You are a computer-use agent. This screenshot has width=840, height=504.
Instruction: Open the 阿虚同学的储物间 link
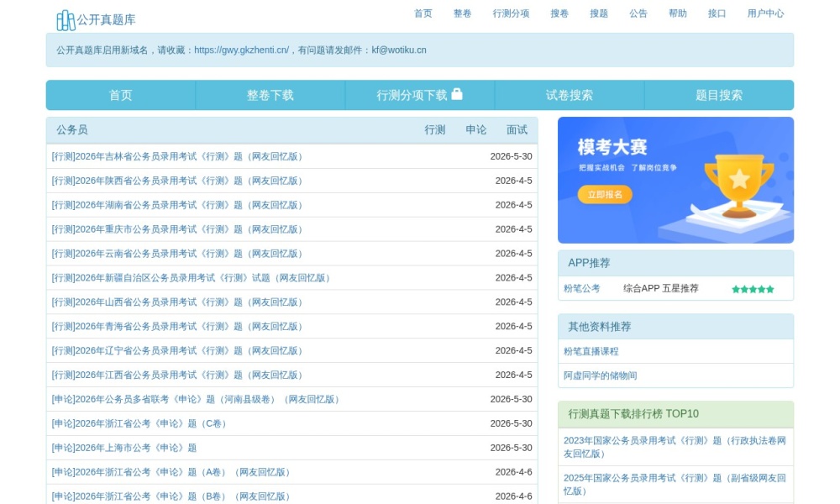(600, 375)
